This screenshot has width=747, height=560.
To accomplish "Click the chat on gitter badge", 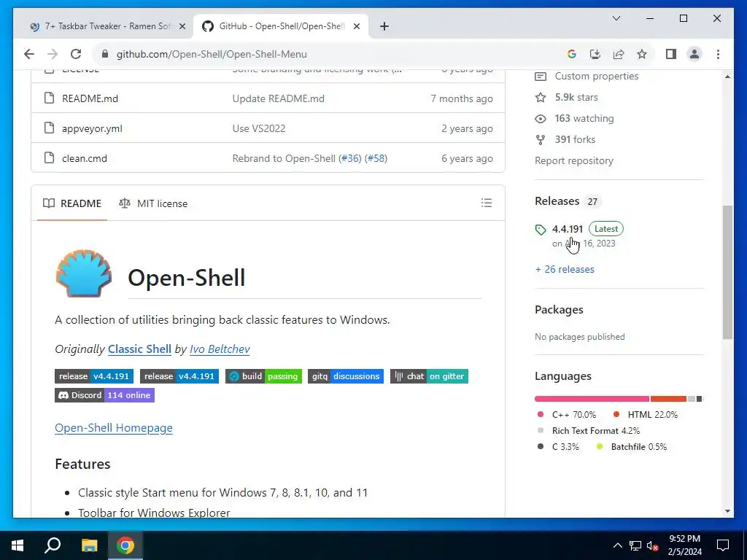I will tap(429, 376).
